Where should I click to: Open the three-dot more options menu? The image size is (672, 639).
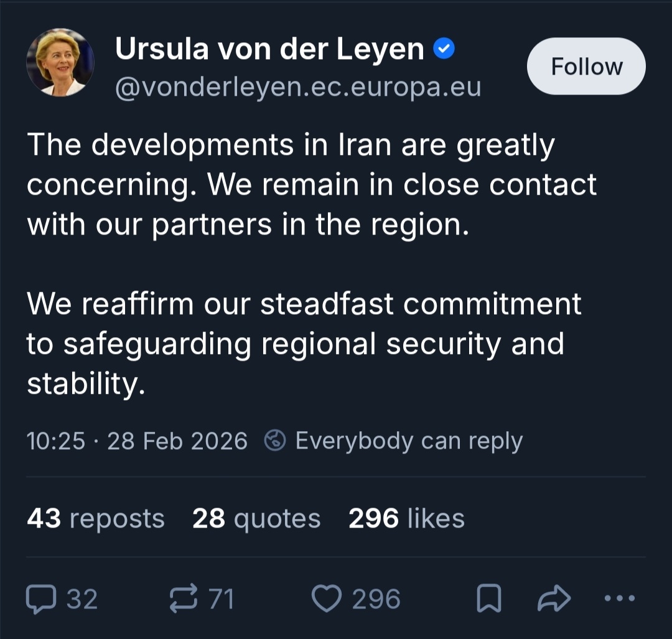[620, 599]
